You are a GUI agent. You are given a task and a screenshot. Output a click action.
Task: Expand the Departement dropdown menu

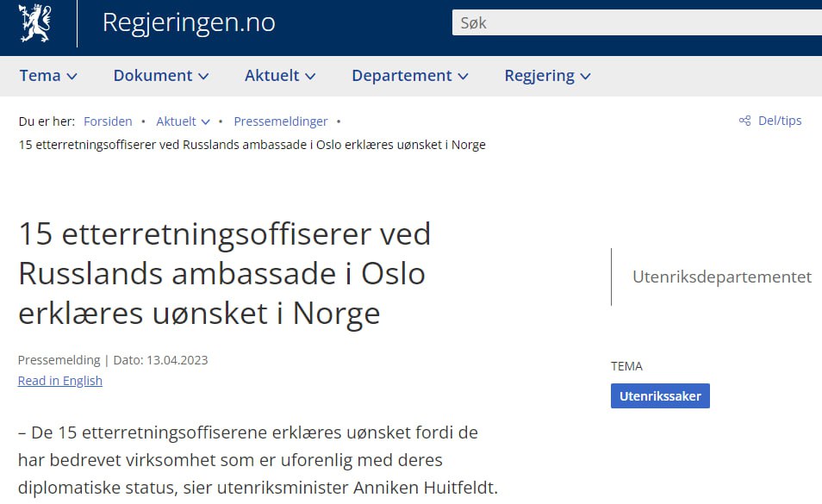tap(409, 76)
